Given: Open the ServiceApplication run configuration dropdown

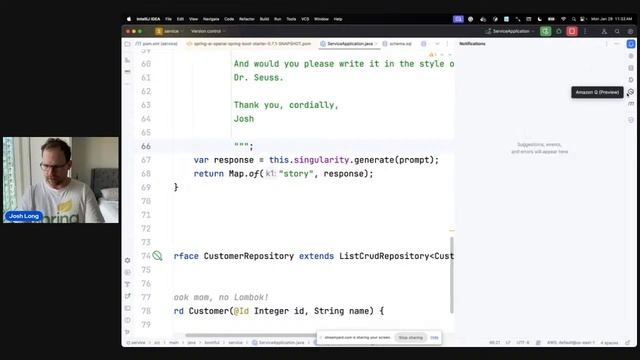Looking at the screenshot, I should click(x=510, y=31).
